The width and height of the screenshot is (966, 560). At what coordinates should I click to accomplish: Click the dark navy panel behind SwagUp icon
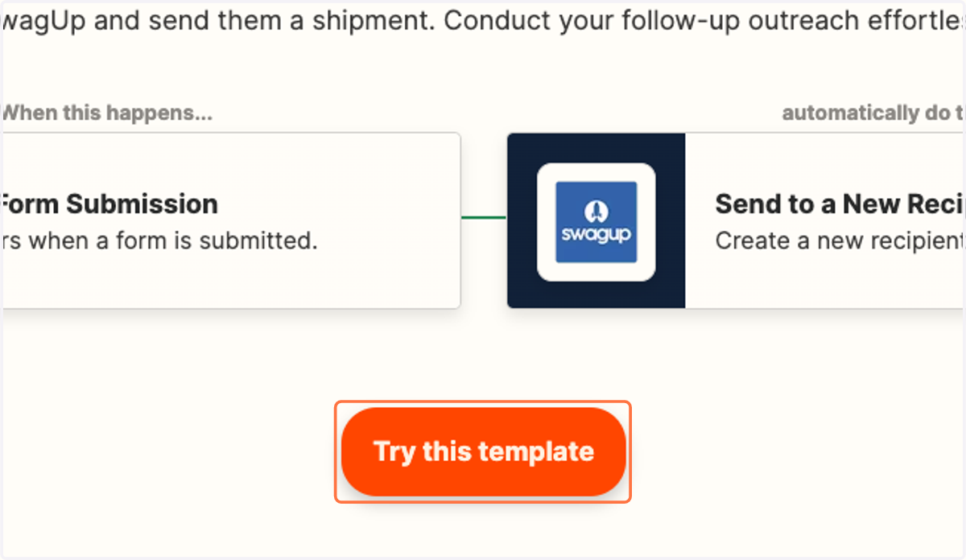click(x=597, y=220)
